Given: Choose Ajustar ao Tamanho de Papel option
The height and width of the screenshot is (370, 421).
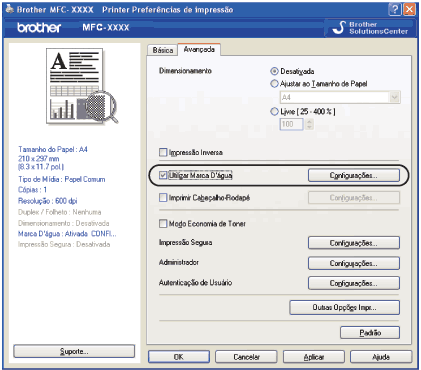Looking at the screenshot, I should click(274, 83).
